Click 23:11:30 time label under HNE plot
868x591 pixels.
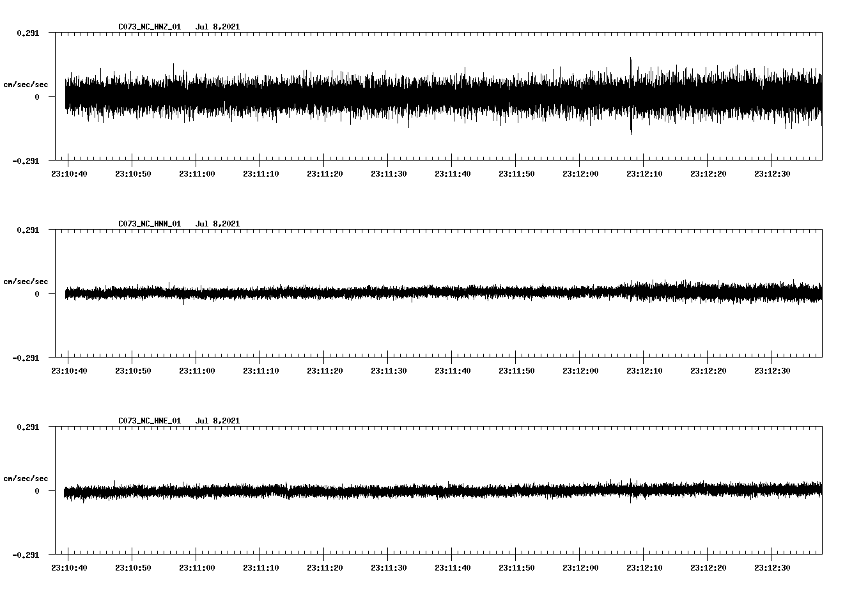pyautogui.click(x=388, y=567)
